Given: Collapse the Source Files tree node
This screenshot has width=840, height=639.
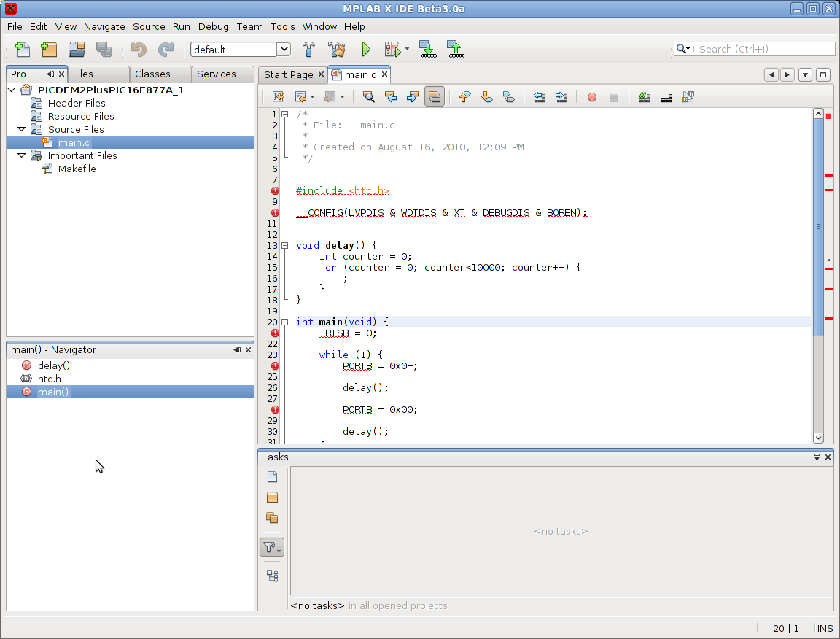Looking at the screenshot, I should click(x=21, y=129).
